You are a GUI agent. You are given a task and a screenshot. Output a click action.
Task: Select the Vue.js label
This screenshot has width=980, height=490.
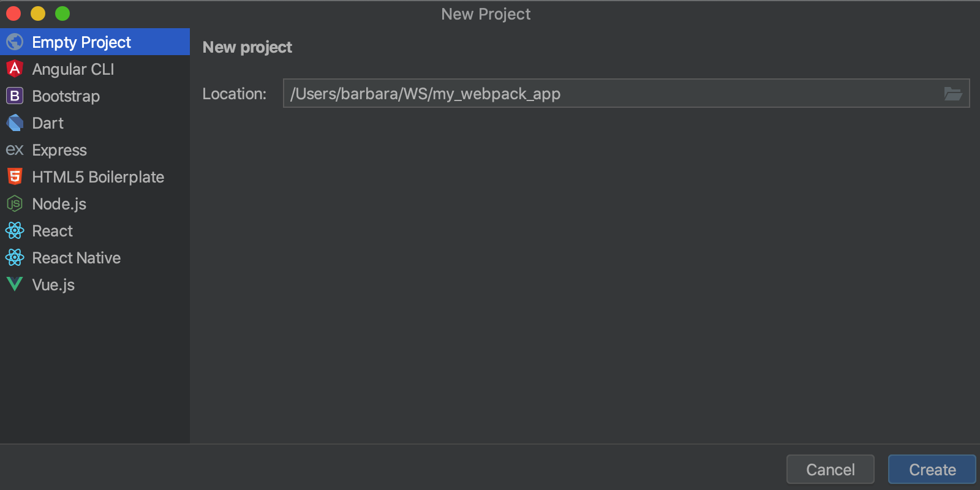pos(53,285)
